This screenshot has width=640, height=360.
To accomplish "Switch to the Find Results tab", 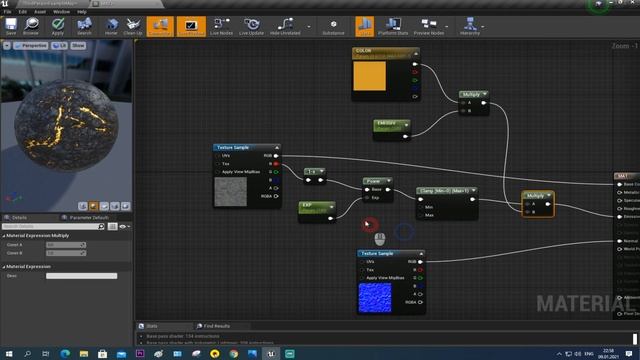I will (216, 326).
